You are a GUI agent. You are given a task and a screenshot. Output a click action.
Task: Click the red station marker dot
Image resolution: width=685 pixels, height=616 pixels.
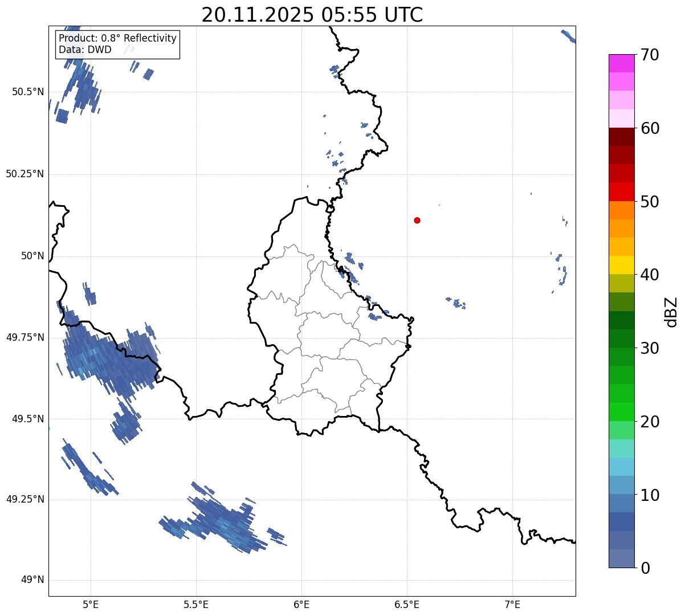(x=417, y=220)
